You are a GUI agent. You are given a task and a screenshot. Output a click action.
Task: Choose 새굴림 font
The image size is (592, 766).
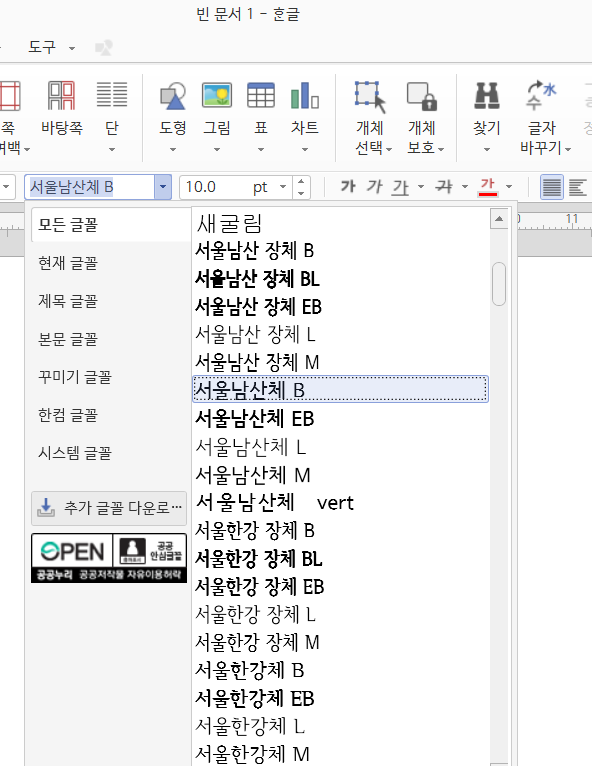point(340,224)
